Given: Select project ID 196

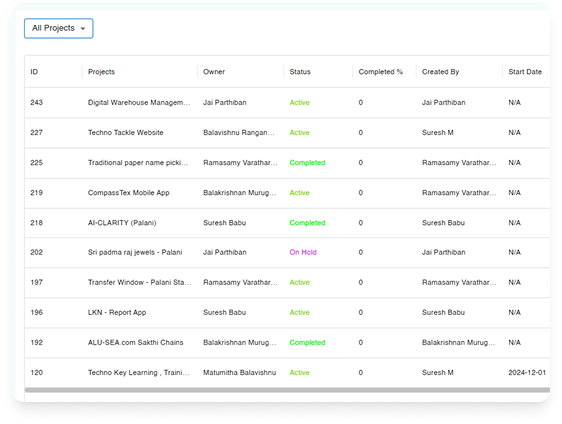Looking at the screenshot, I should click(37, 313).
